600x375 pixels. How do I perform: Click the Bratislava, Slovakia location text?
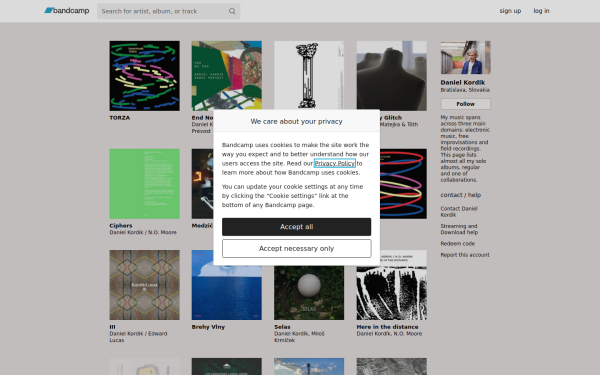tap(465, 90)
